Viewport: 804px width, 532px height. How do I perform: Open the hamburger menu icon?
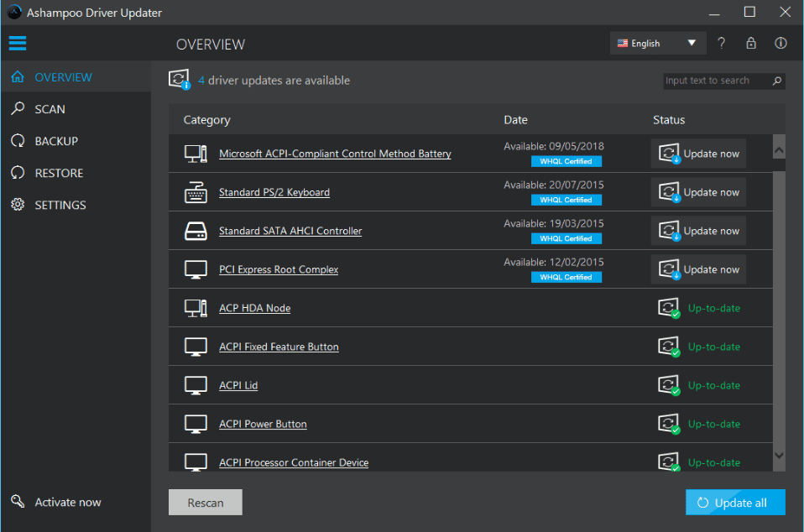tap(18, 43)
